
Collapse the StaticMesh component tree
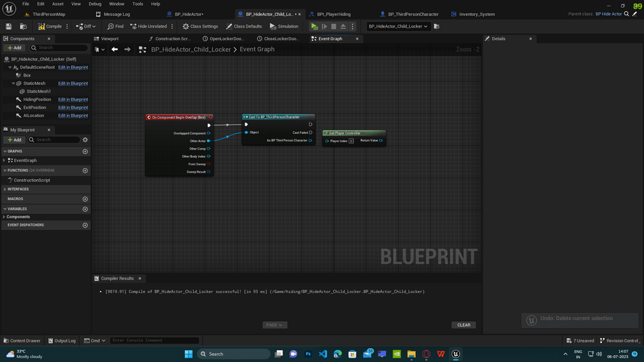pos(13,83)
